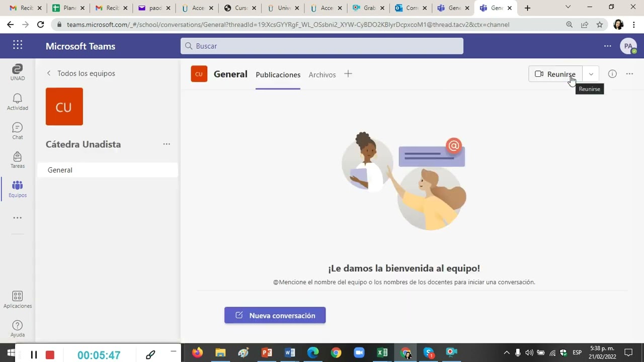Click the Buscar search field

point(322,46)
